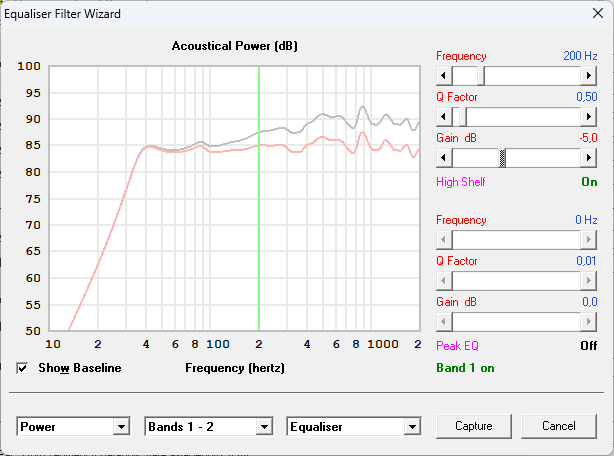Click left arrow of Peak EQ Frequency slider

tap(444, 240)
